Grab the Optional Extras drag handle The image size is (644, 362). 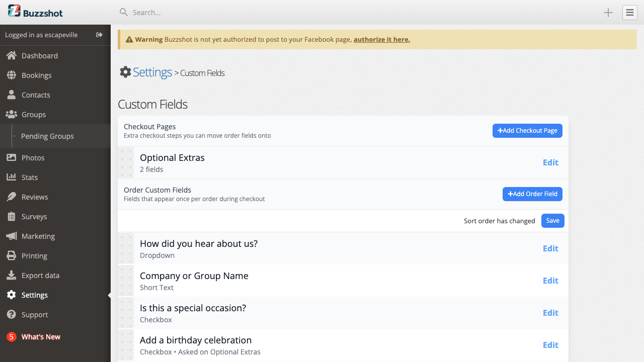coord(126,162)
